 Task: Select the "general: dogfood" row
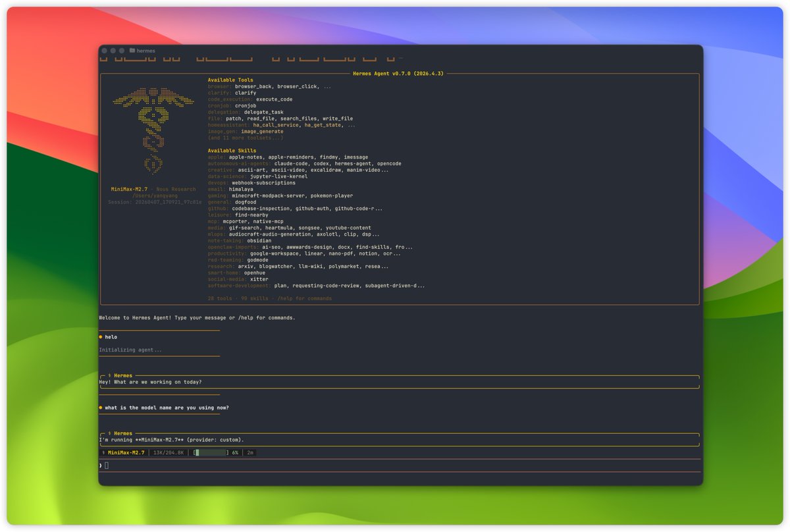(232, 202)
